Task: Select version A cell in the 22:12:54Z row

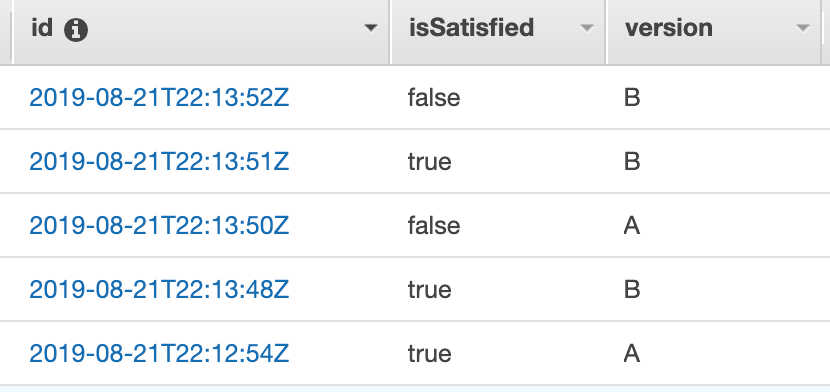Action: click(x=632, y=354)
